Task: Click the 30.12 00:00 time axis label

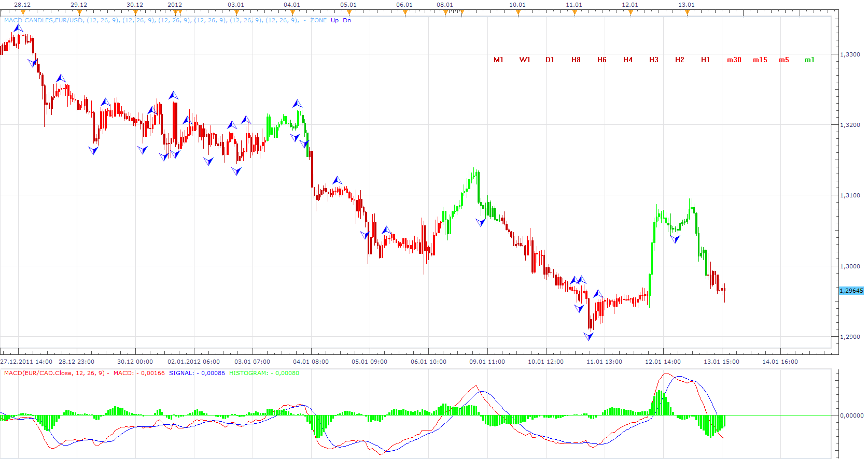Action: [135, 362]
